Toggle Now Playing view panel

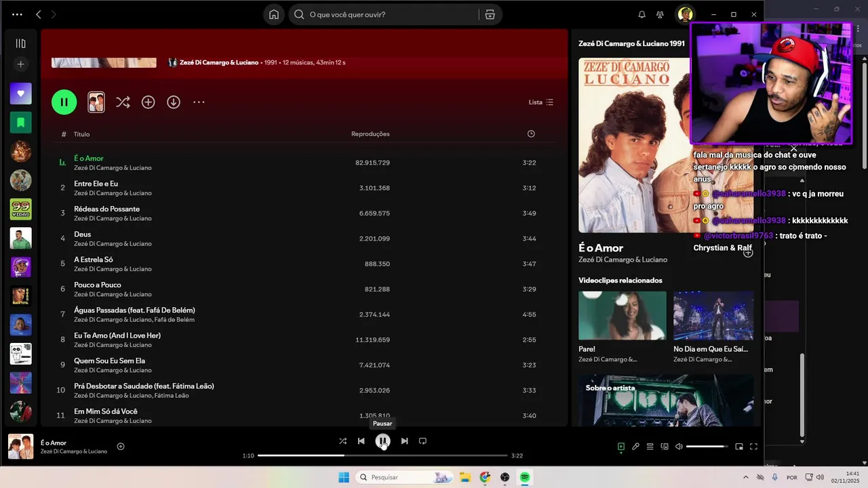pos(620,447)
